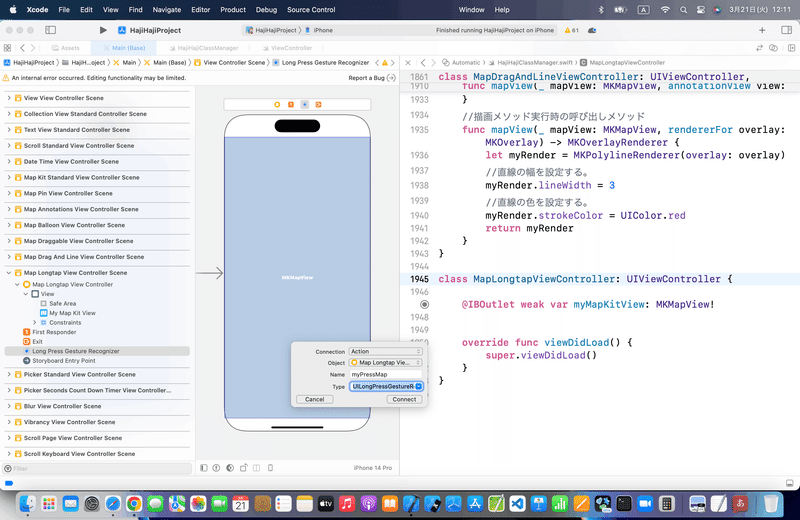Expand Collection View Standard Controller Scene
Image resolution: width=800 pixels, height=520 pixels.
click(x=9, y=113)
